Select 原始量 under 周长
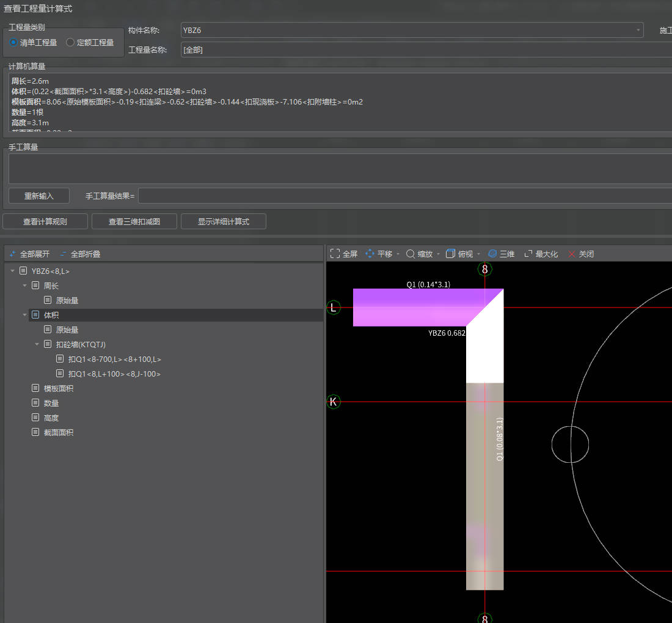Screen dimensions: 672x623 67,301
